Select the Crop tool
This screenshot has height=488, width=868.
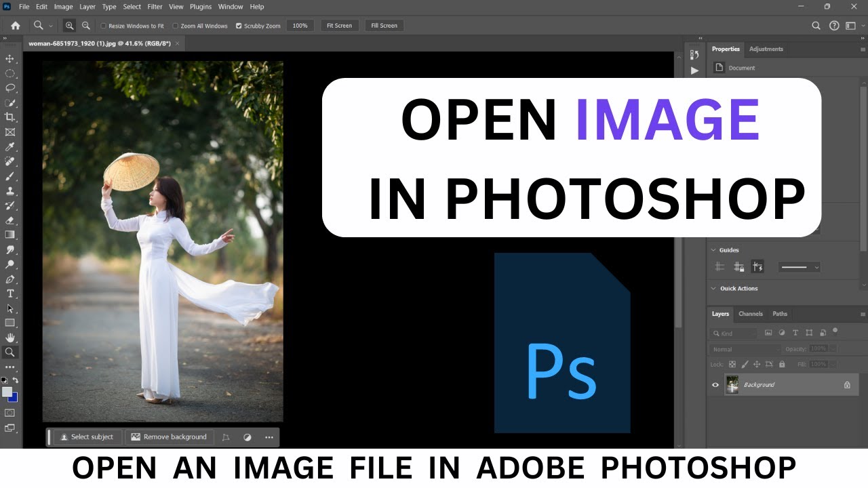[x=10, y=117]
